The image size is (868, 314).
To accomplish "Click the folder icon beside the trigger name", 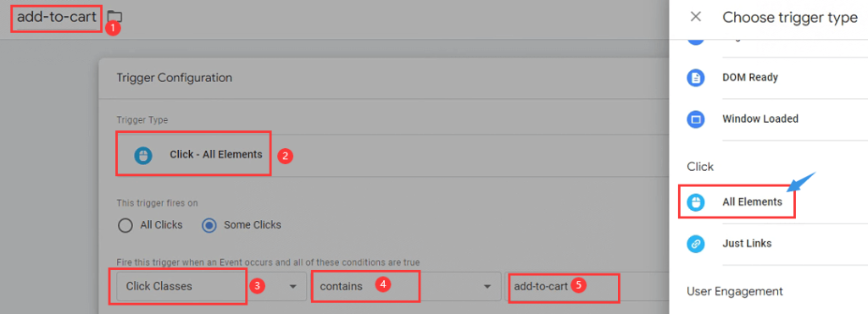I will click(114, 17).
